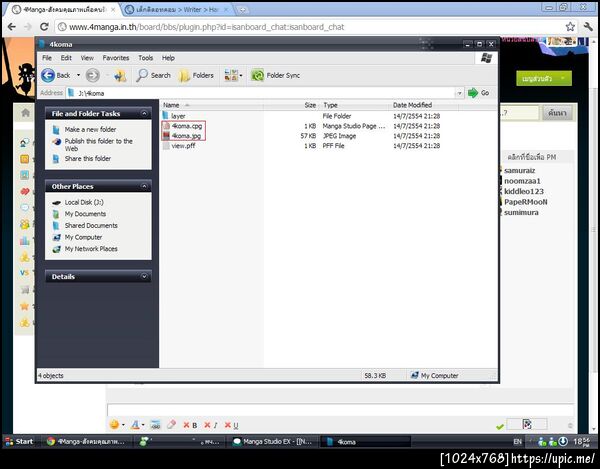Image resolution: width=600 pixels, height=469 pixels.
Task: Click the browser back button
Action: coord(12,27)
